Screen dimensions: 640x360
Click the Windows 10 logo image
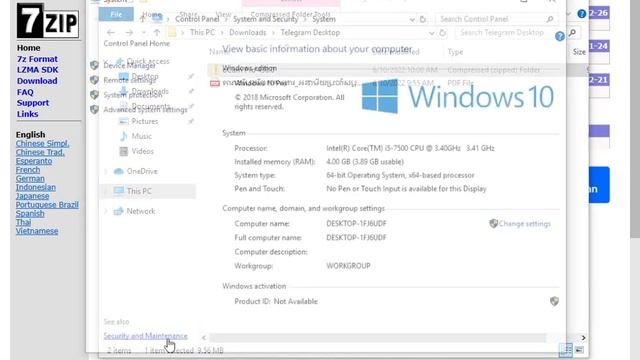(458, 97)
